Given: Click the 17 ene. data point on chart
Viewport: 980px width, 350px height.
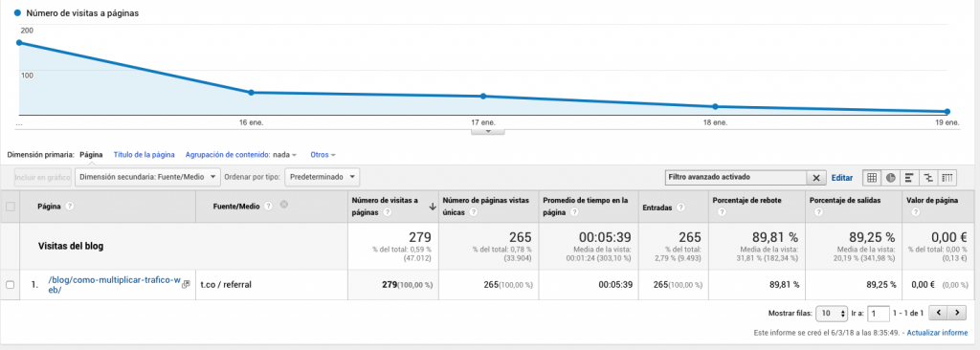Looking at the screenshot, I should coord(483,97).
